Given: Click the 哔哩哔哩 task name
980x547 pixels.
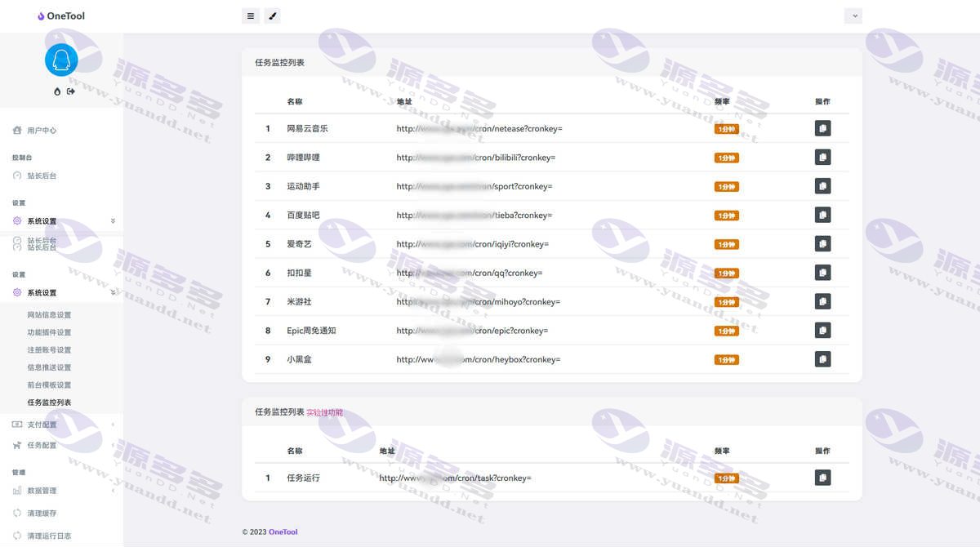Looking at the screenshot, I should pos(303,158).
